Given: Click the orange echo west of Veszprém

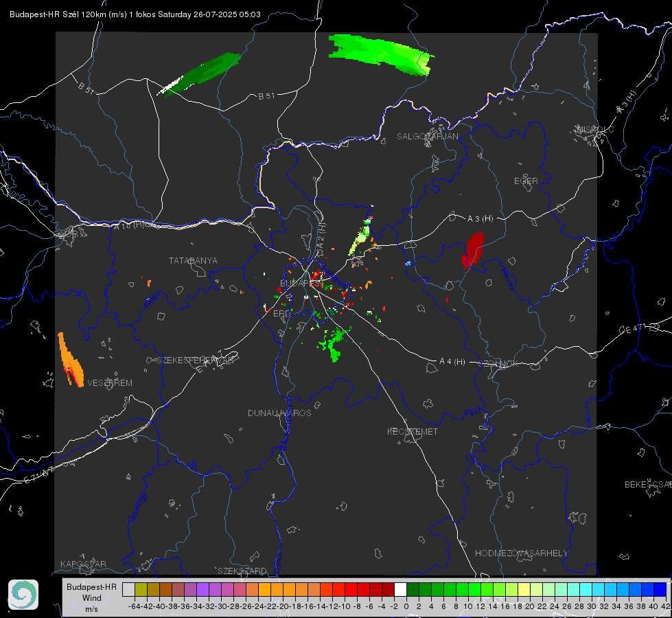Looking at the screenshot, I should click(x=70, y=361).
